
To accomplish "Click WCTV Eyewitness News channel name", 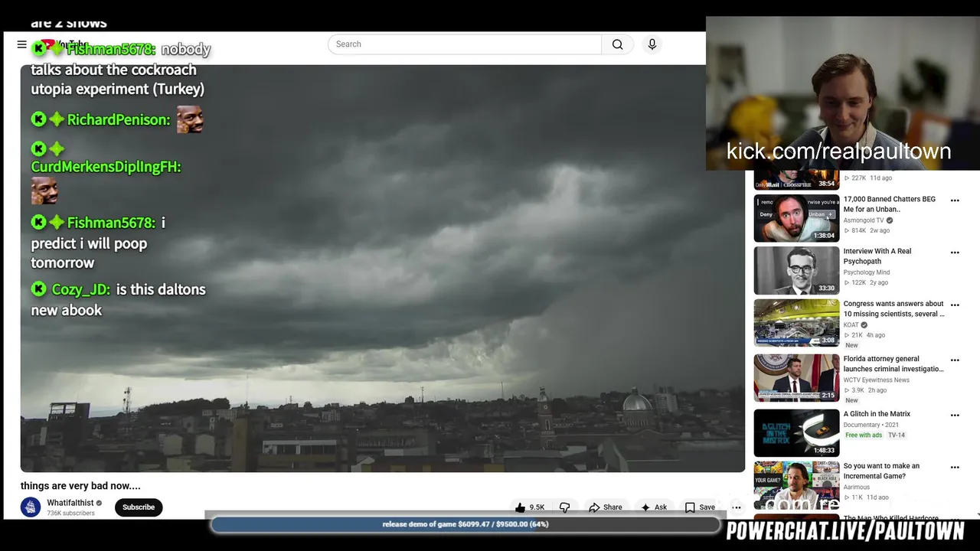I will tap(877, 380).
